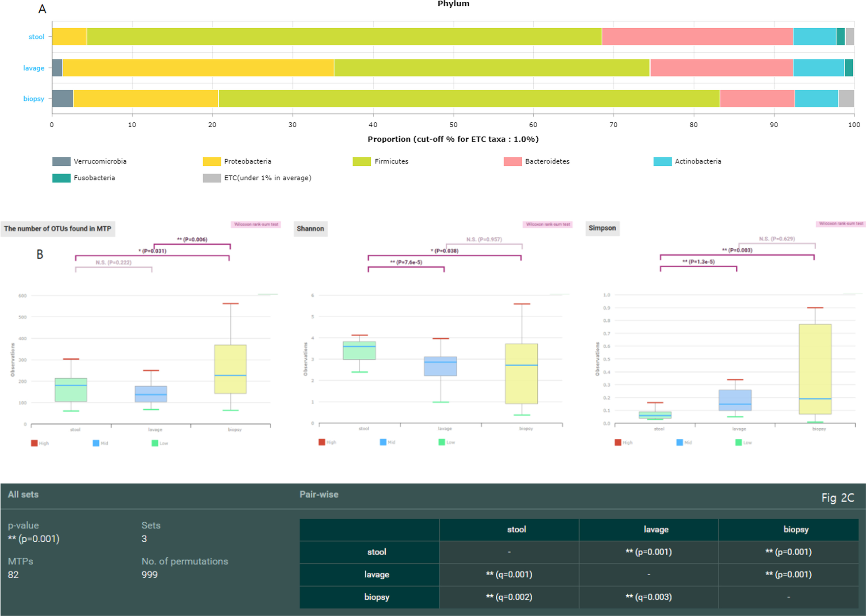Click the Simpson index tab
This screenshot has width=866, height=616.
(602, 228)
